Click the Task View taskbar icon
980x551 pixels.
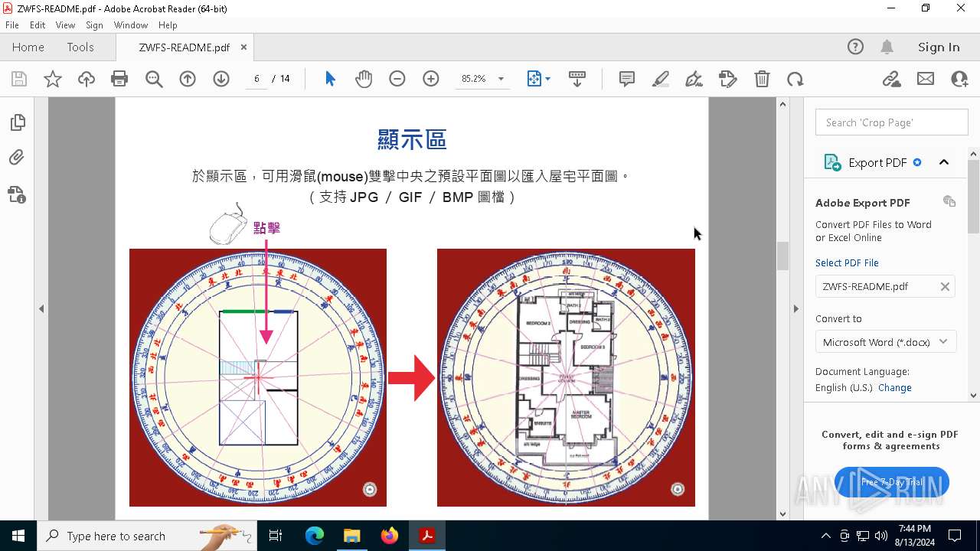[276, 536]
